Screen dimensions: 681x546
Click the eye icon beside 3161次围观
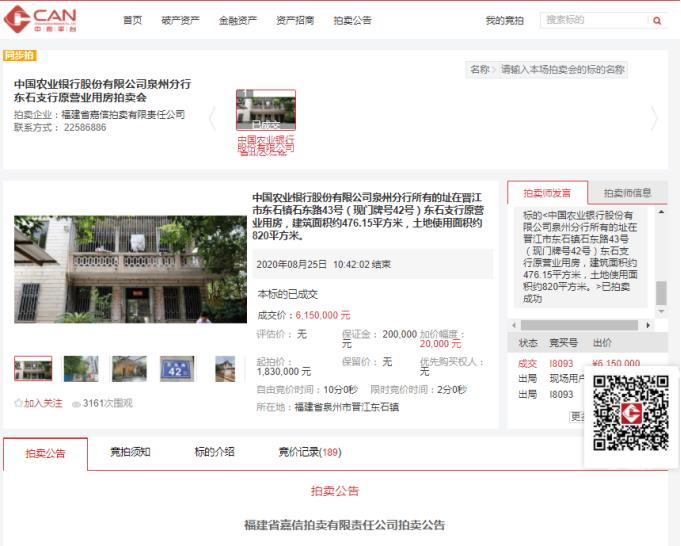[76, 404]
